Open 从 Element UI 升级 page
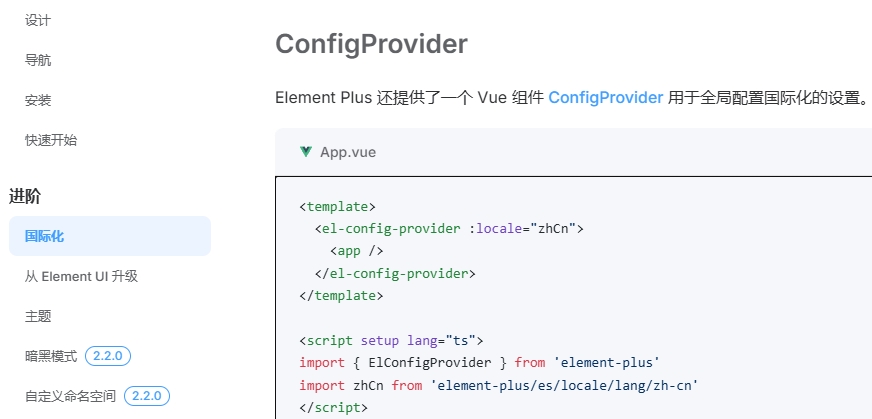Viewport: 872px width, 419px height. tap(81, 276)
